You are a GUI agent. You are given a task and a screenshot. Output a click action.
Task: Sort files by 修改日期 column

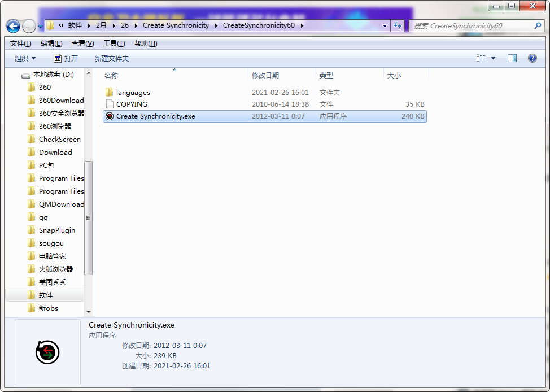[x=265, y=76]
